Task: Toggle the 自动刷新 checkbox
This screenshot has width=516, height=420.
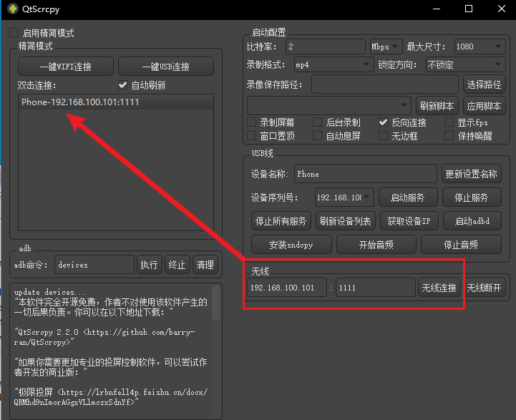Action: pyautogui.click(x=123, y=85)
